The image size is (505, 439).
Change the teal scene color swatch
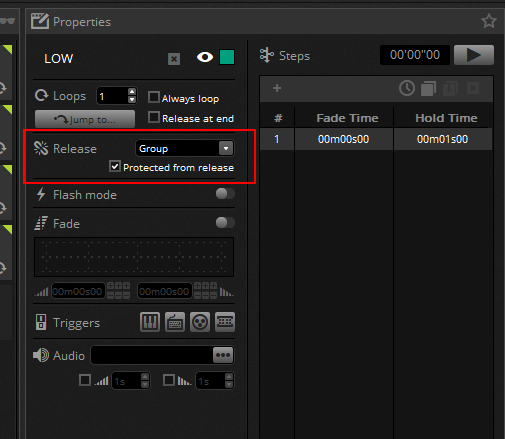point(227,57)
